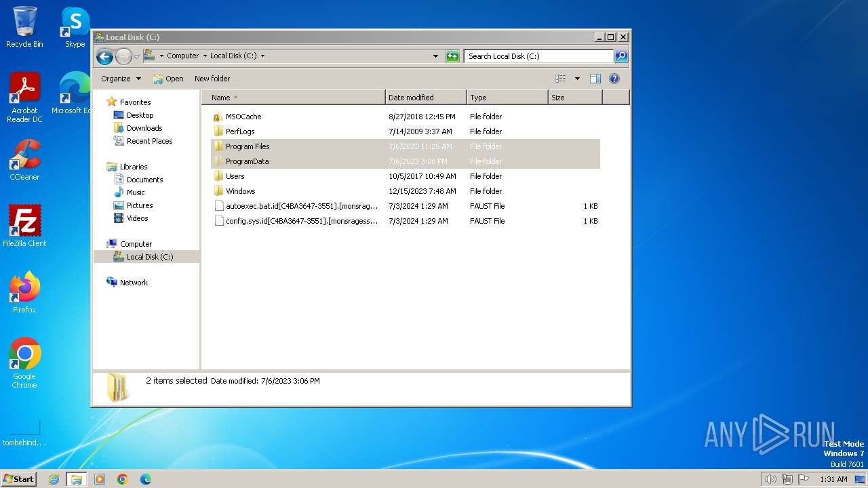The height and width of the screenshot is (488, 868).
Task: Toggle the preview pane
Action: 595,79
